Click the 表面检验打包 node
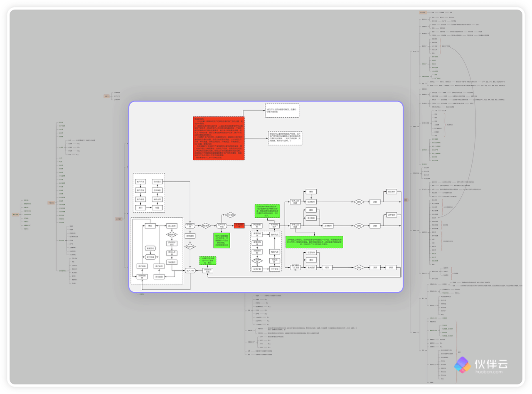This screenshot has height=394, width=532. pos(208,271)
